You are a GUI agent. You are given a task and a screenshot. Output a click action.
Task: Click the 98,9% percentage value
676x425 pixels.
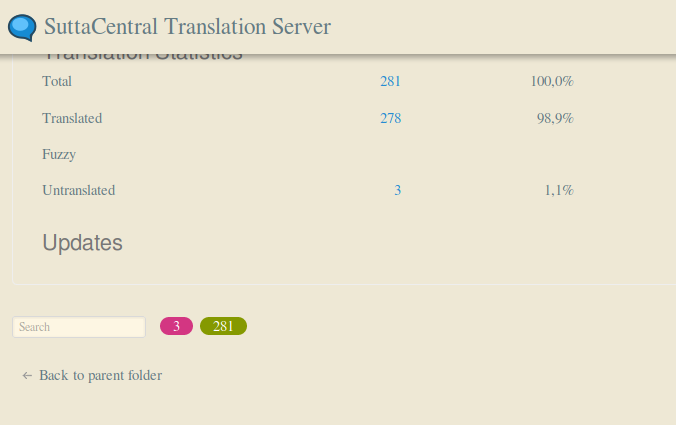pyautogui.click(x=555, y=118)
